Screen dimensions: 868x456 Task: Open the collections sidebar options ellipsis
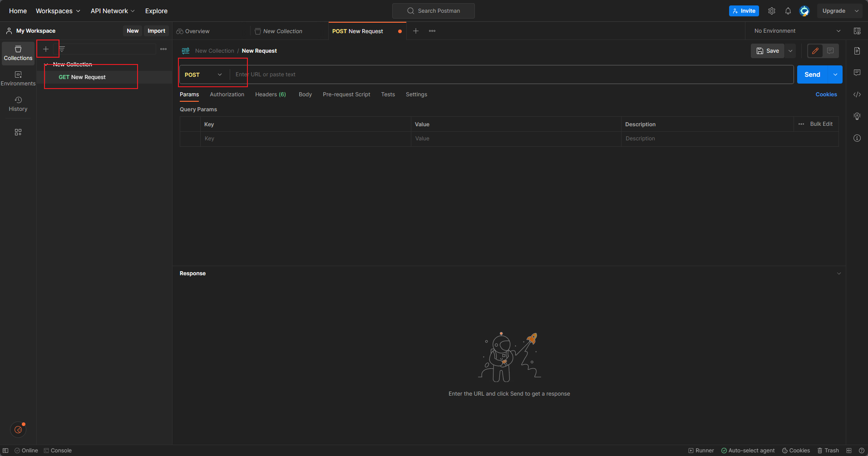[163, 49]
